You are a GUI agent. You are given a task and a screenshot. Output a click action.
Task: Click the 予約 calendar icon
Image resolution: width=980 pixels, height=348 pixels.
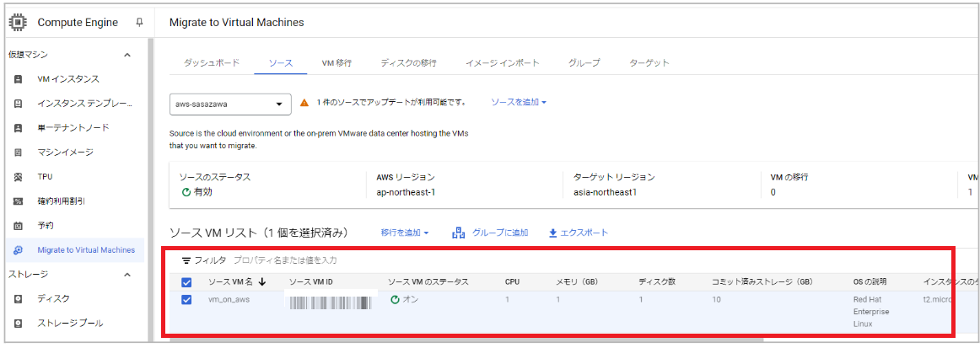click(18, 226)
